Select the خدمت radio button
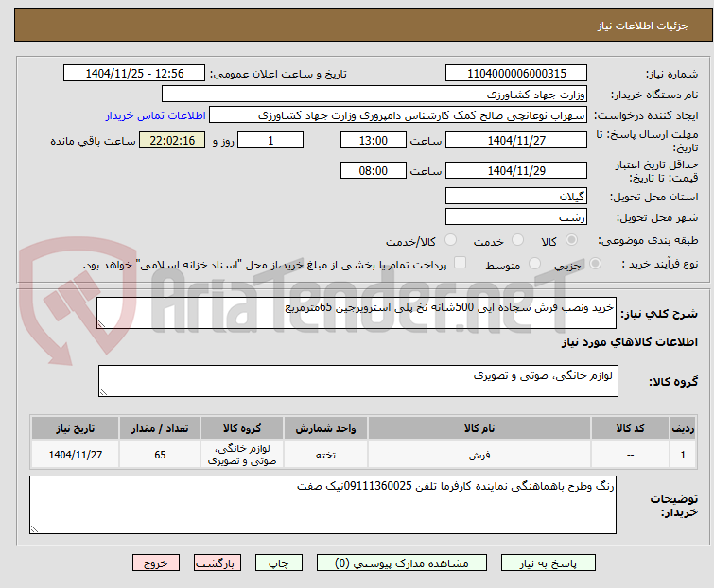 [x=517, y=240]
